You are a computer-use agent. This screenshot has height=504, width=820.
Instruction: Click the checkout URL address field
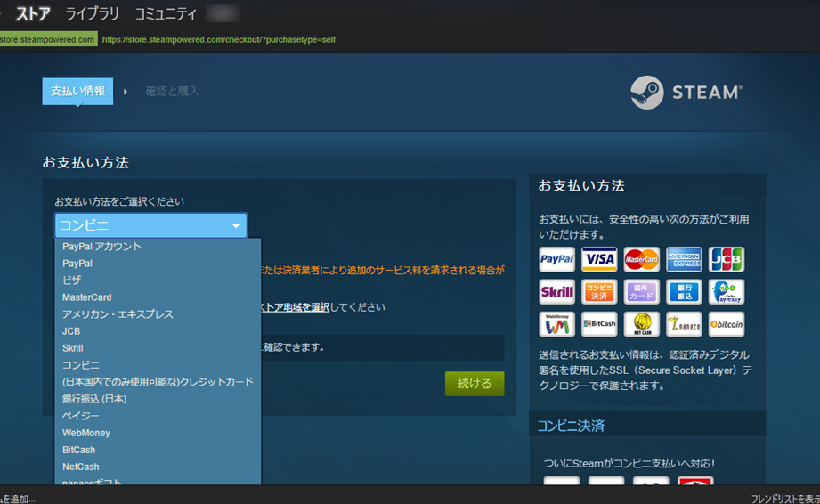pos(219,40)
